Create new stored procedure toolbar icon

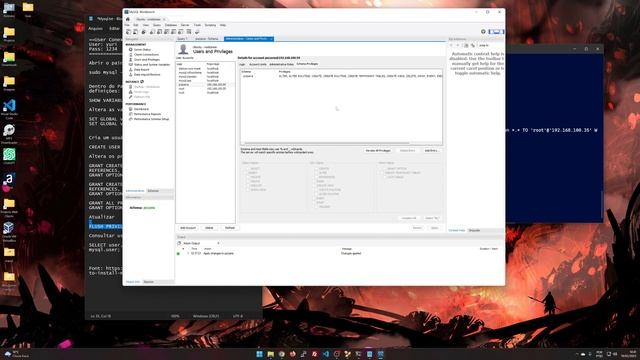[x=173, y=31]
